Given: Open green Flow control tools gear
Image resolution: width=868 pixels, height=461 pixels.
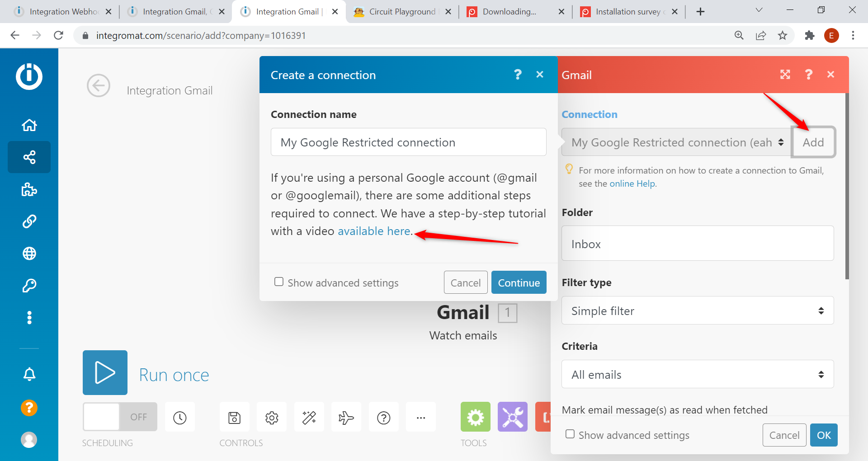Looking at the screenshot, I should pos(476,417).
